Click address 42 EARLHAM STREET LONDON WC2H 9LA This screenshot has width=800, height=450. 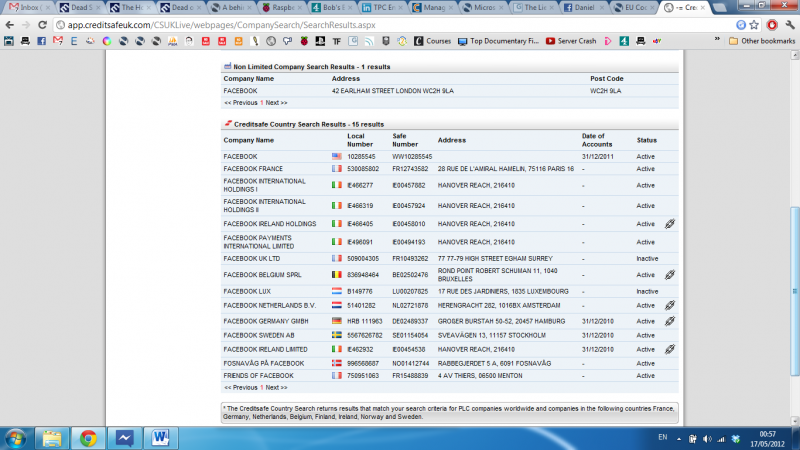click(392, 91)
